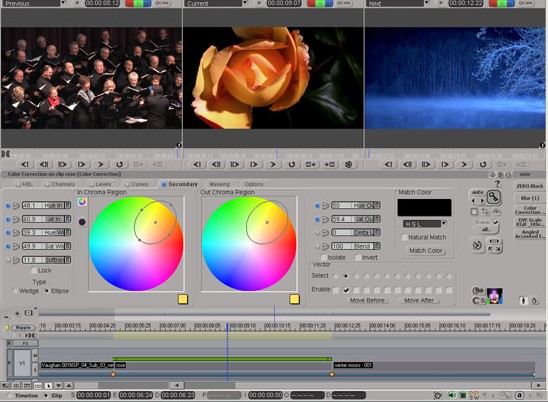This screenshot has height=402, width=548.
Task: Click the resize arrows icon
Action: click(x=494, y=249)
